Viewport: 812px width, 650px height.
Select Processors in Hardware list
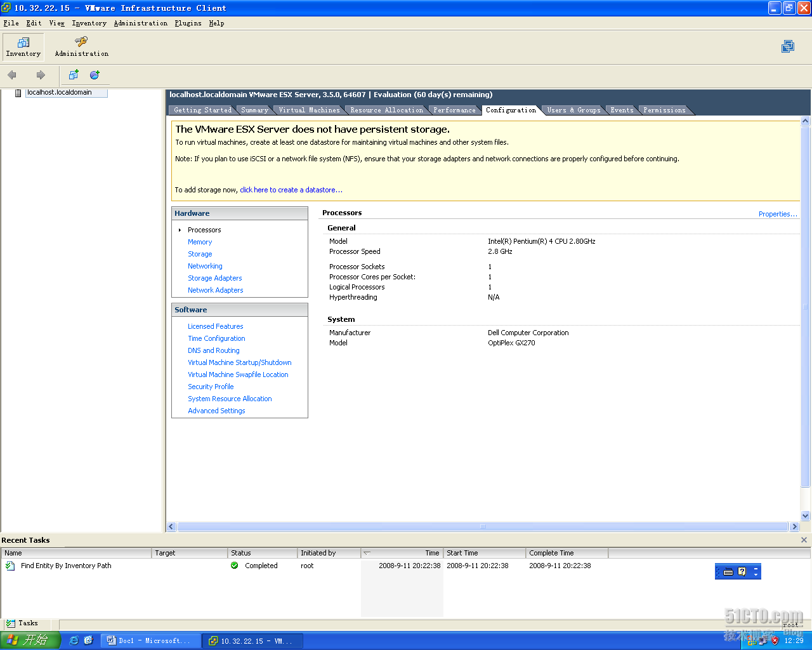(x=204, y=230)
